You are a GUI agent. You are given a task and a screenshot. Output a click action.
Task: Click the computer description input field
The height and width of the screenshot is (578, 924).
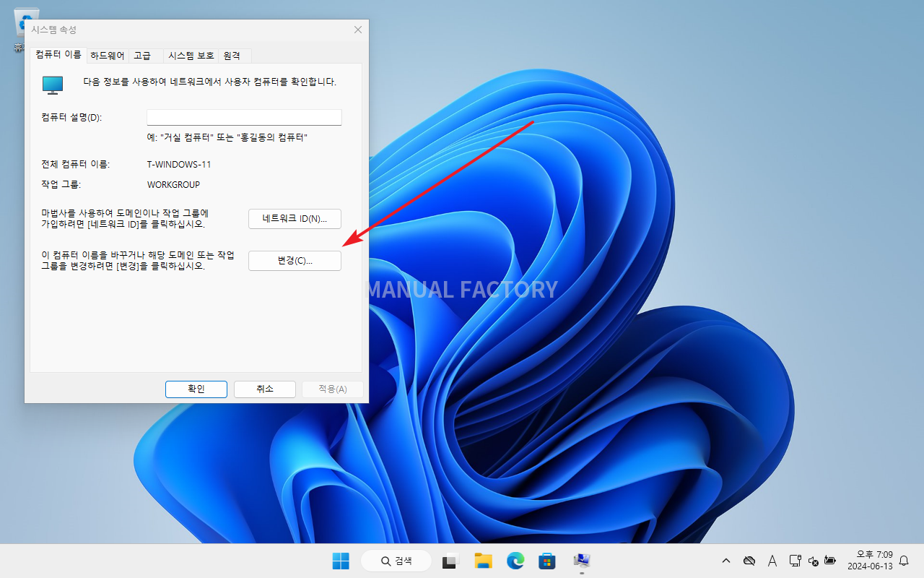coord(243,117)
